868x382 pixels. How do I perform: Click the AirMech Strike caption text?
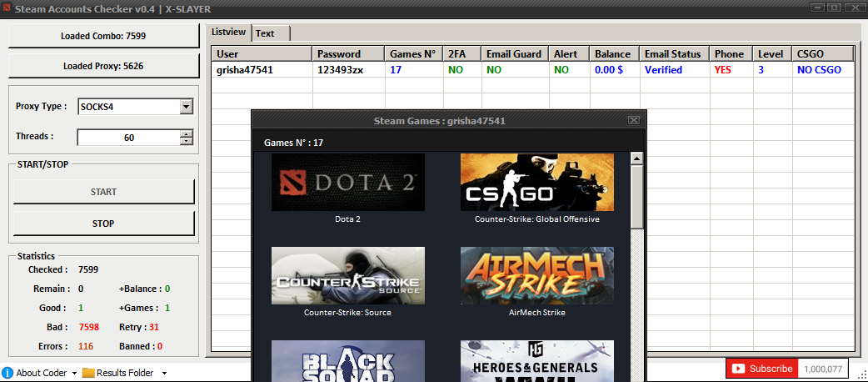[x=537, y=313]
